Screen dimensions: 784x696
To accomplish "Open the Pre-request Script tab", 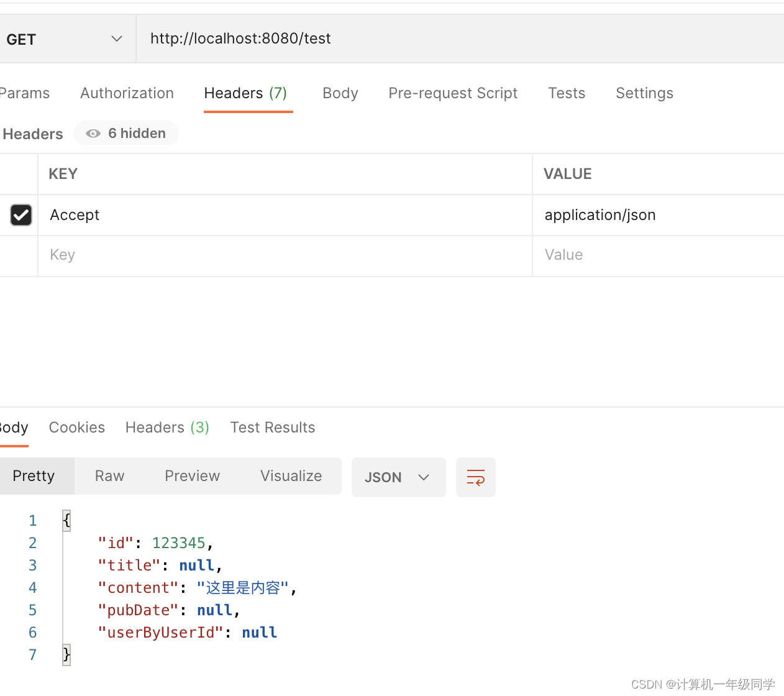I will pyautogui.click(x=453, y=93).
